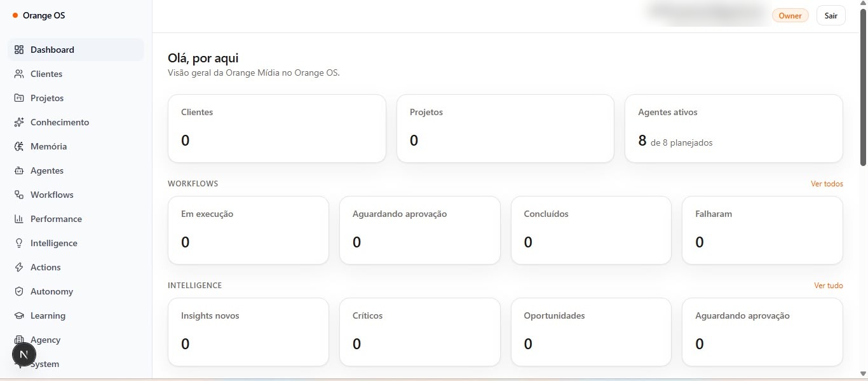
Task: Open the Agency sidebar item
Action: pyautogui.click(x=76, y=340)
